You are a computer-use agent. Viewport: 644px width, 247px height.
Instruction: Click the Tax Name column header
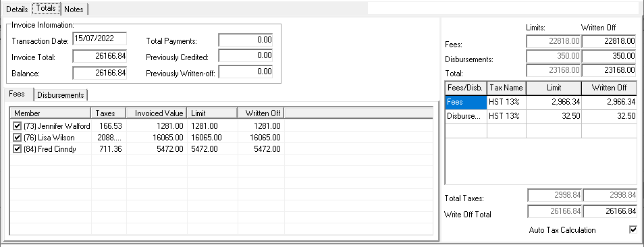506,88
